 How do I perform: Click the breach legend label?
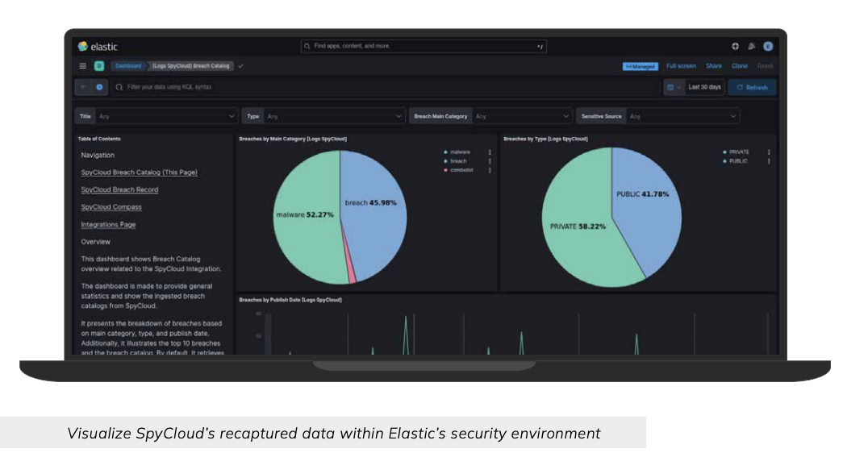point(458,161)
